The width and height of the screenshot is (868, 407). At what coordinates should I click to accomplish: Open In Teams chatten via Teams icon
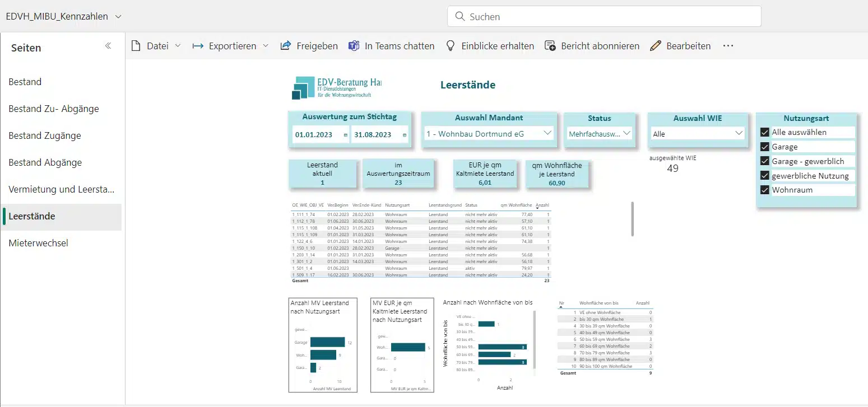[x=354, y=46]
